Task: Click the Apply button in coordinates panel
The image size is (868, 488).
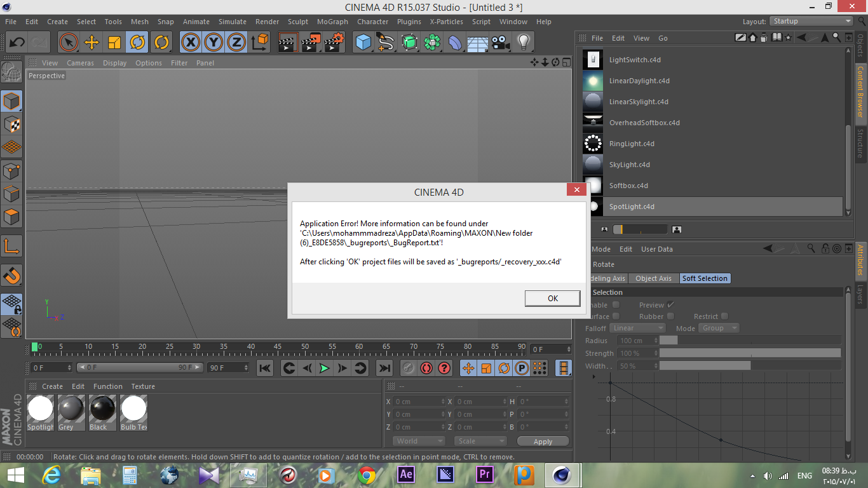Action: [543, 442]
